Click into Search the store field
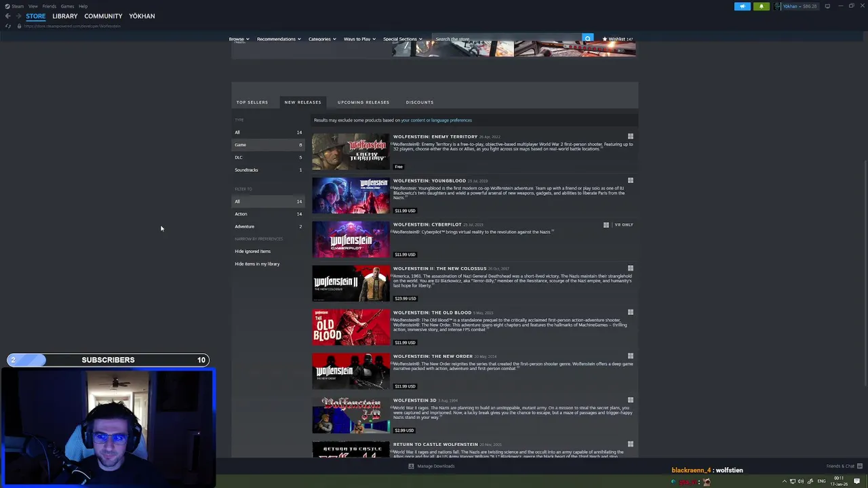 (507, 39)
